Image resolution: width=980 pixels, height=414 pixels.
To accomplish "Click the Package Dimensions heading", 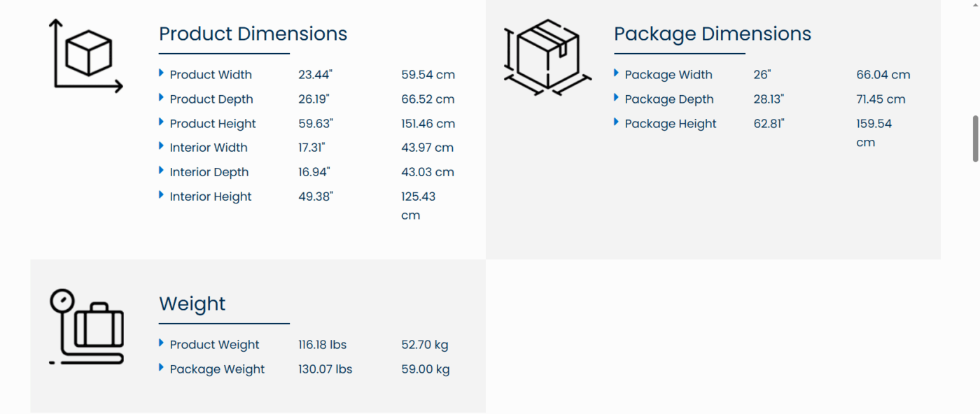I will coord(712,34).
